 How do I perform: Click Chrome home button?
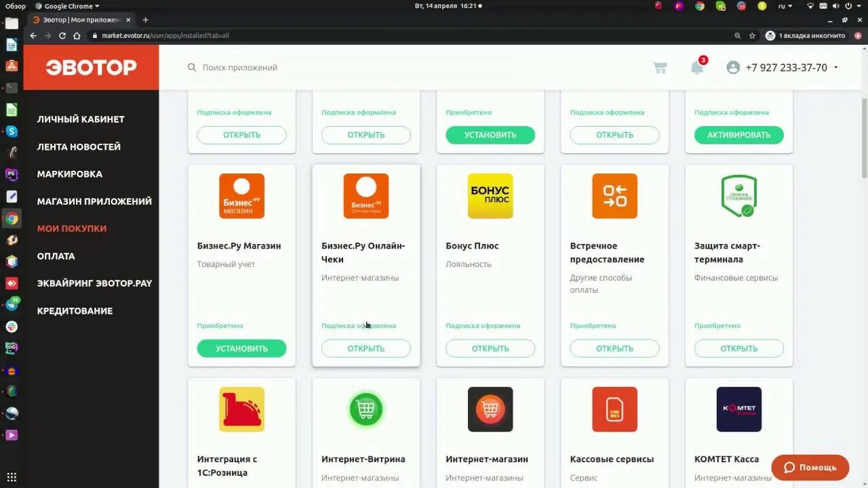[77, 35]
